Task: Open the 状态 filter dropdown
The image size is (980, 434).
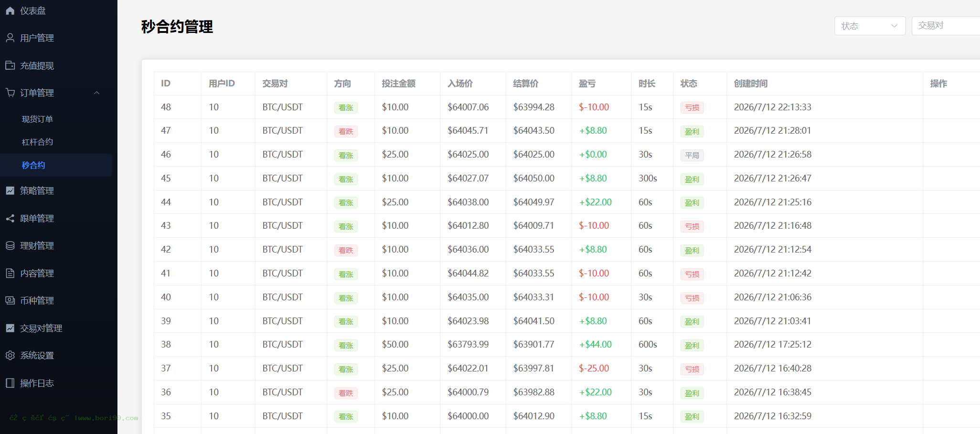Action: click(870, 26)
